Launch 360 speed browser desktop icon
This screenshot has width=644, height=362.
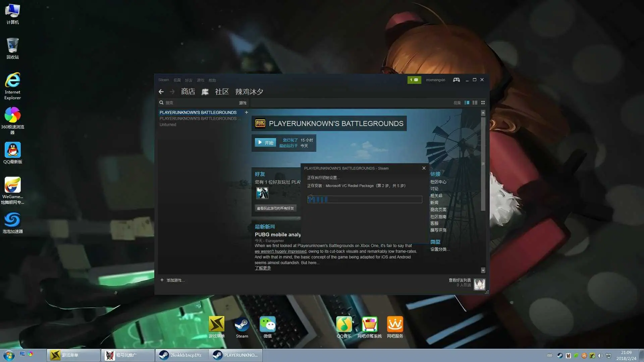click(x=12, y=121)
